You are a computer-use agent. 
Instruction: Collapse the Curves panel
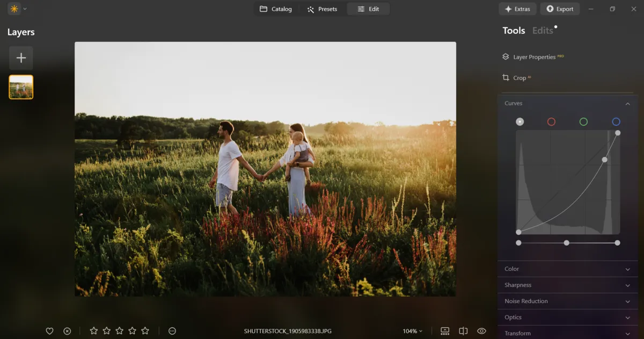click(x=627, y=104)
